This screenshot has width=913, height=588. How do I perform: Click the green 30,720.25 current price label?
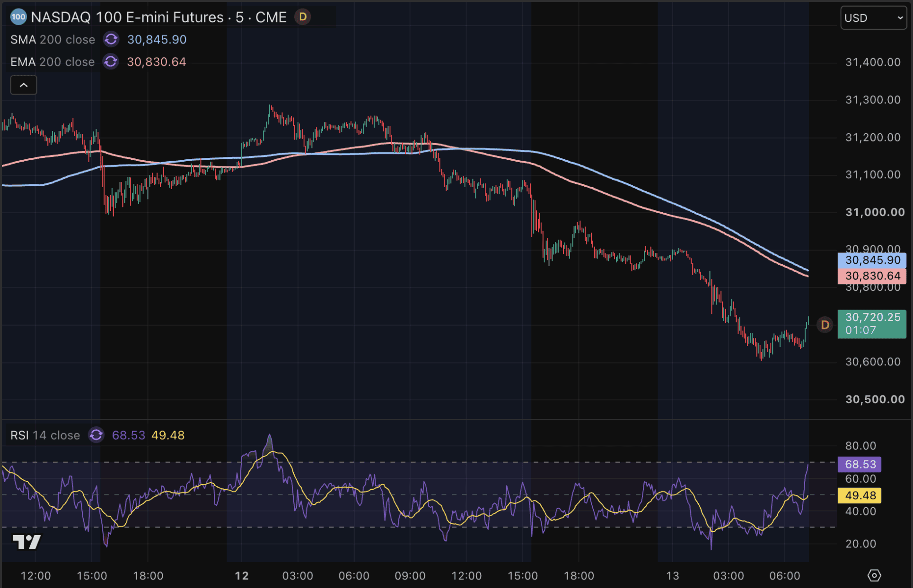click(872, 324)
